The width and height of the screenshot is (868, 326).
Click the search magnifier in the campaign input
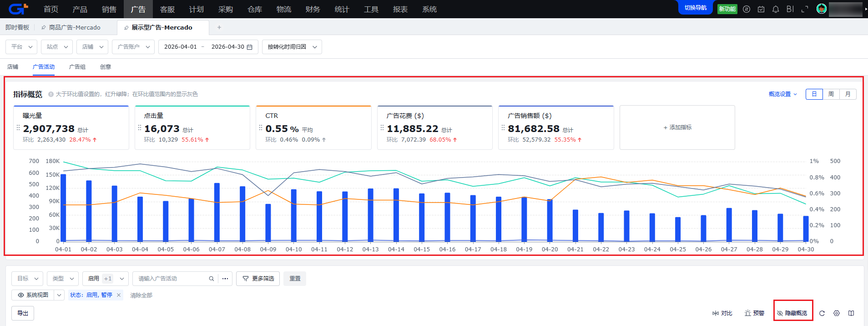pos(212,279)
